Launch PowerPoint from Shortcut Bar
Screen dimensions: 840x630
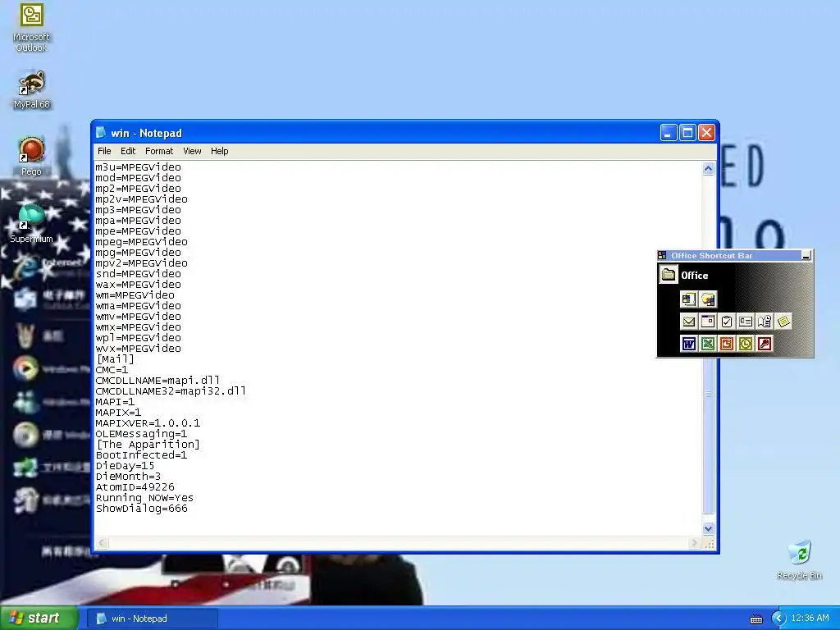pos(727,344)
